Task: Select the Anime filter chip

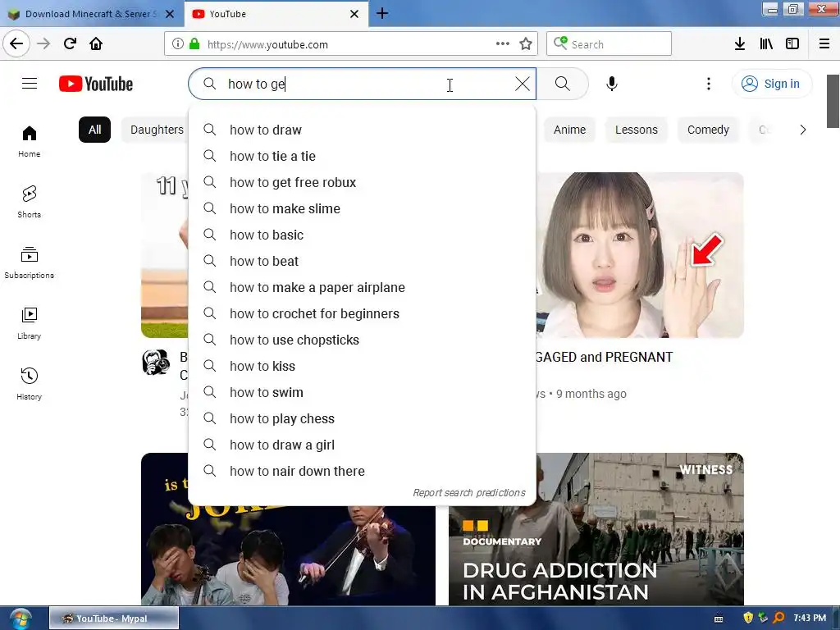Action: (x=569, y=130)
